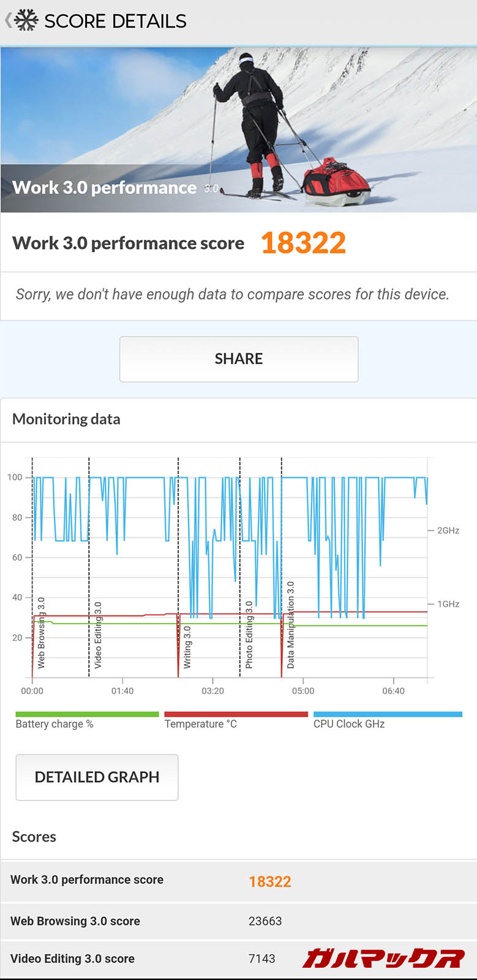Select the Writing 3.0 chart marker
The width and height of the screenshot is (477, 980).
click(x=187, y=646)
